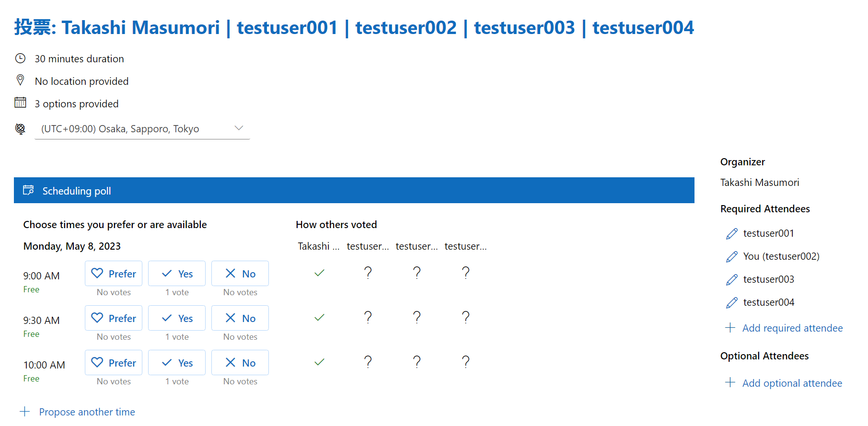Viewport: 868px width, 426px height.
Task: Click edit pencil beside You (testuser002)
Action: pos(731,257)
